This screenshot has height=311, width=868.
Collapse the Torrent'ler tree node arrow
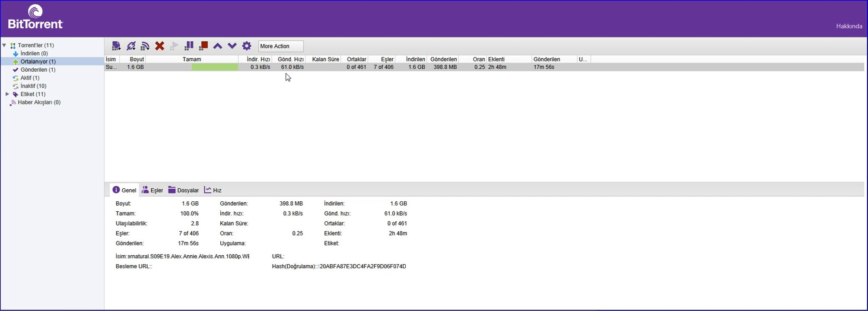(x=4, y=45)
